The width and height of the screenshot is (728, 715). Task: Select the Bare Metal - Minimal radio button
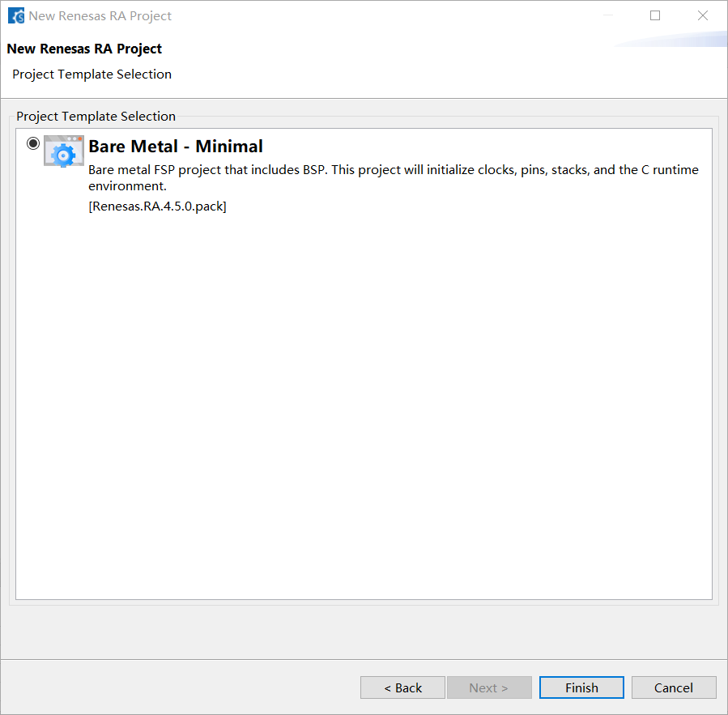(33, 143)
